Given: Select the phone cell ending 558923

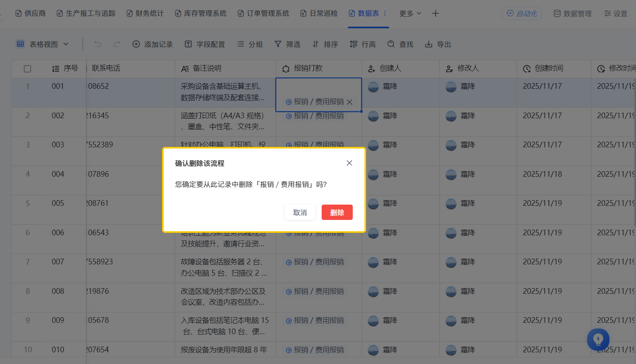Looking at the screenshot, I should [x=131, y=268].
